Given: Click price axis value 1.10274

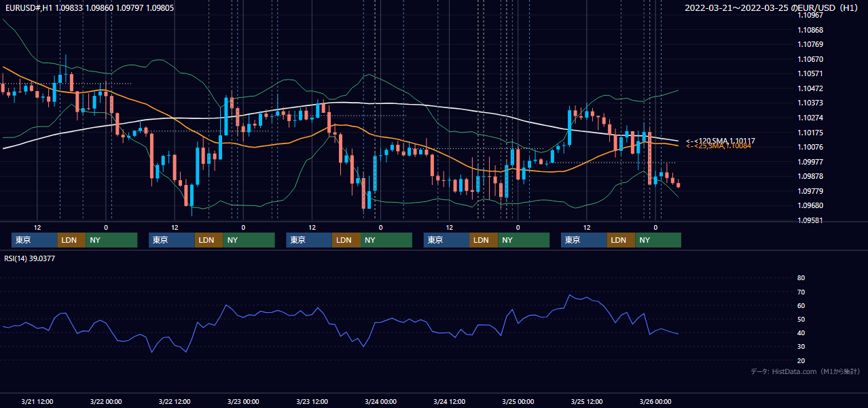Looking at the screenshot, I should tap(811, 118).
